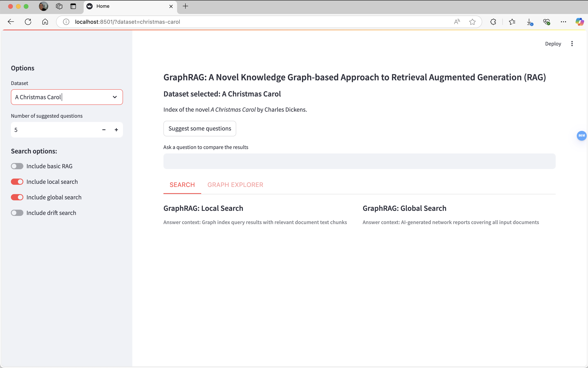
Task: Increase suggested questions with plus button
Action: pyautogui.click(x=116, y=130)
